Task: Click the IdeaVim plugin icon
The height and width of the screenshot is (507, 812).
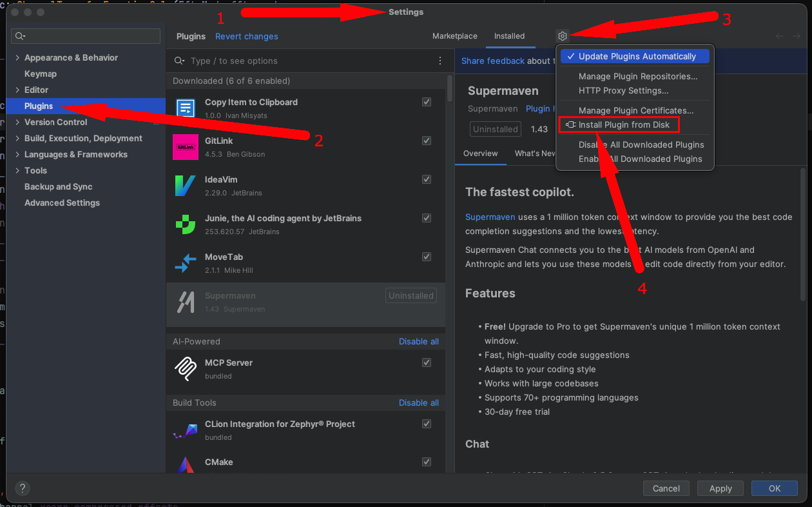Action: [x=186, y=186]
